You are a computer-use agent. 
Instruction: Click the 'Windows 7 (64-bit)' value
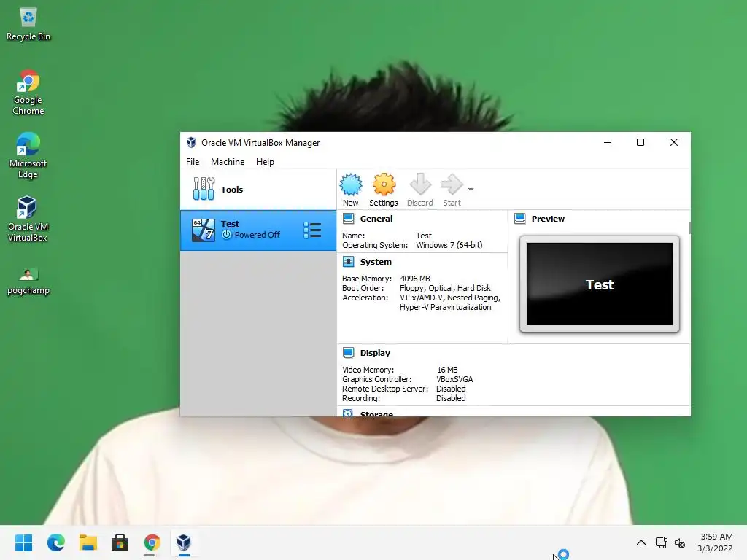(449, 245)
